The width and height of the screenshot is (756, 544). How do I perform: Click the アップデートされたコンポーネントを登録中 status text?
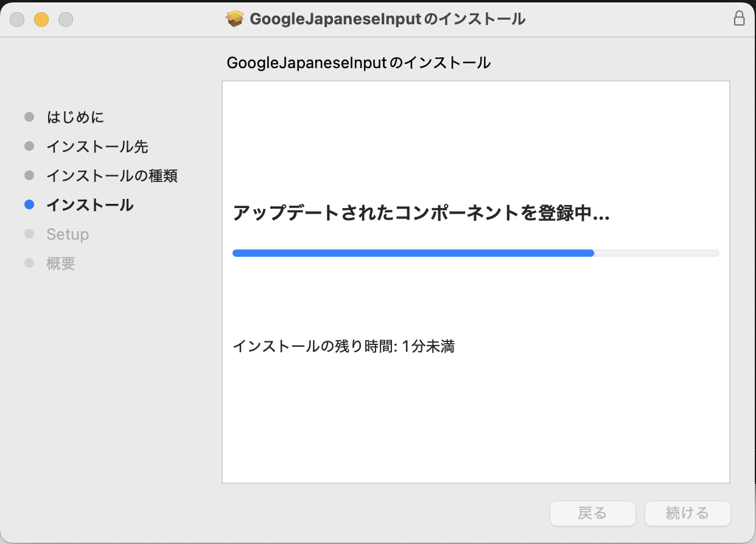tap(421, 214)
